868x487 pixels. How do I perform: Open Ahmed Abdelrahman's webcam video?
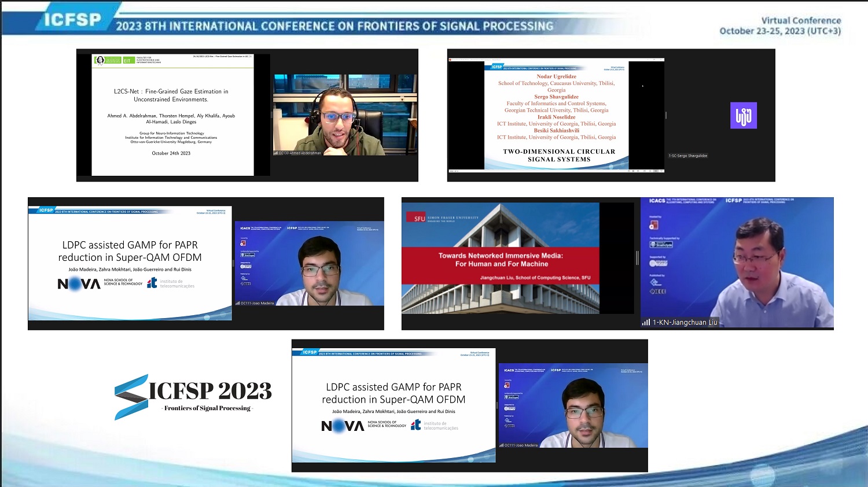tap(345, 115)
